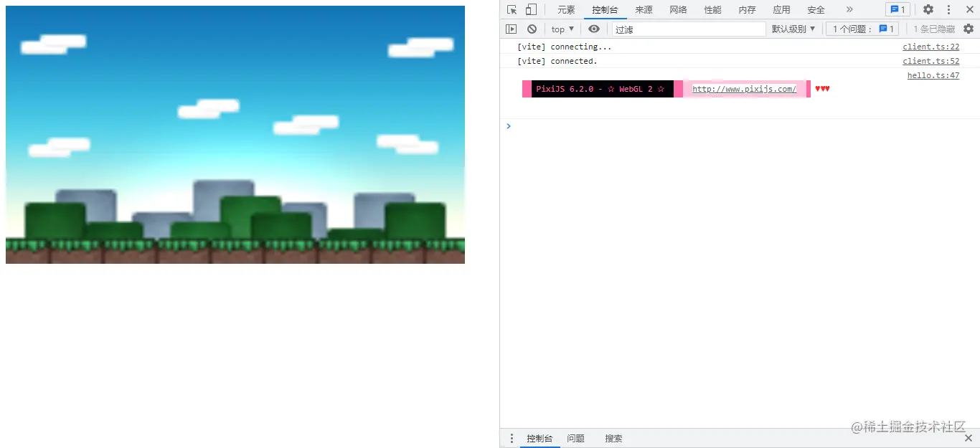This screenshot has width=980, height=448.
Task: Click the PixiJS 6.2.0 WebGL 2 banner
Action: point(600,89)
